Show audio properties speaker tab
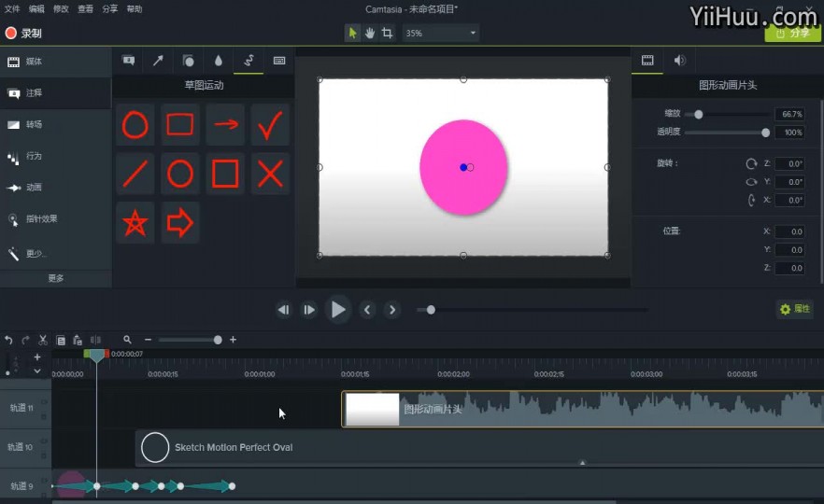The image size is (824, 504). point(679,61)
